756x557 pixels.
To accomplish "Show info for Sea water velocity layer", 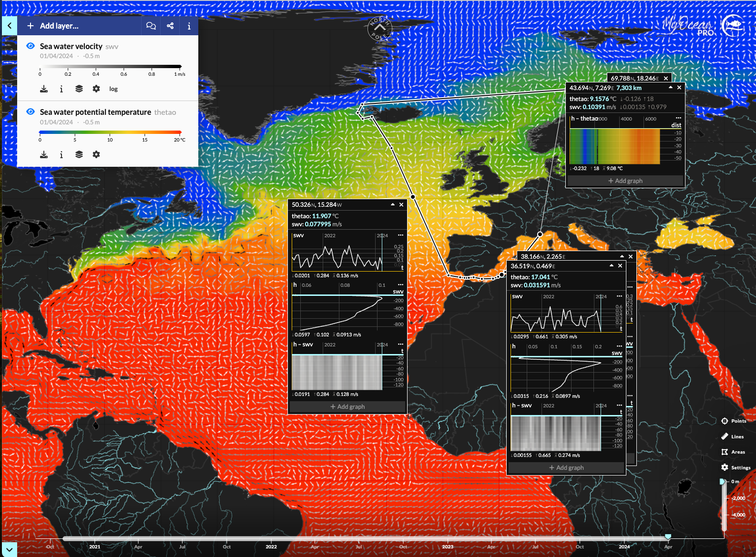I will pyautogui.click(x=61, y=89).
